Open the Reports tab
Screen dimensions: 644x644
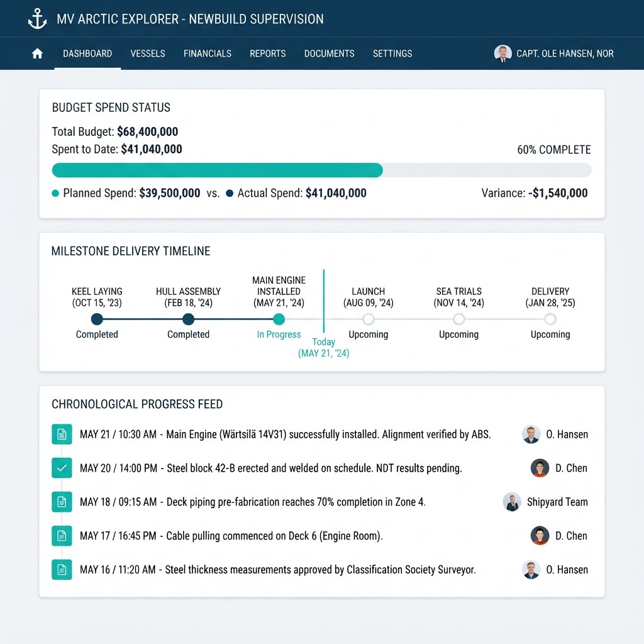point(268,54)
